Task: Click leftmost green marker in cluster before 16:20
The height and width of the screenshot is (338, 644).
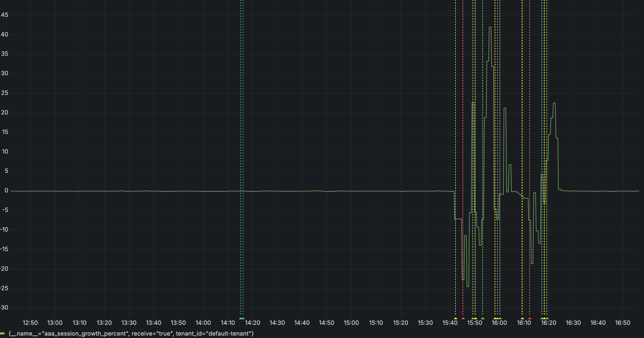Action: [541, 319]
